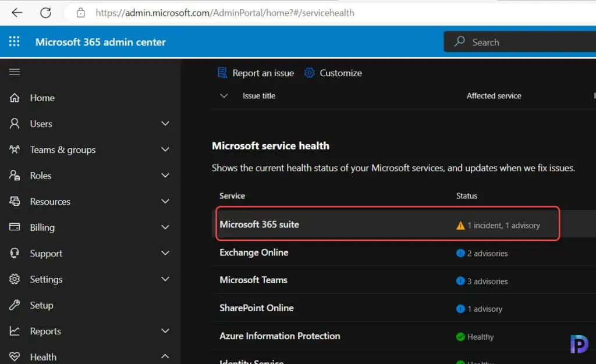Click the '1 advisory' SharePoint status text
Image resolution: width=596 pixels, height=364 pixels.
[x=485, y=309]
